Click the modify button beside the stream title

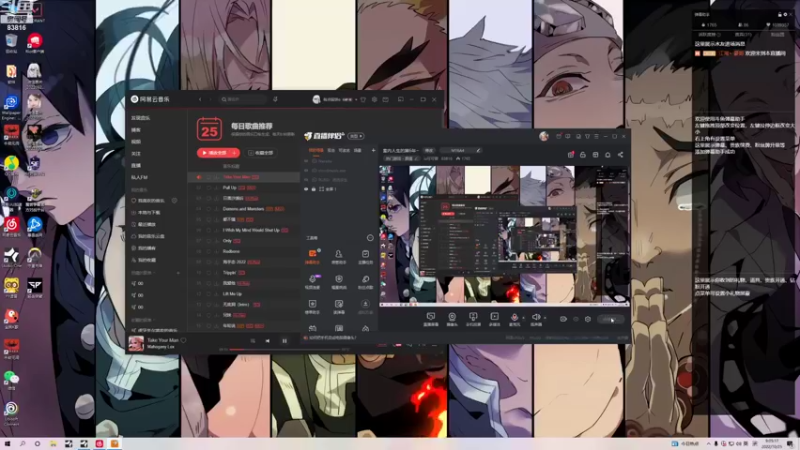(x=429, y=151)
